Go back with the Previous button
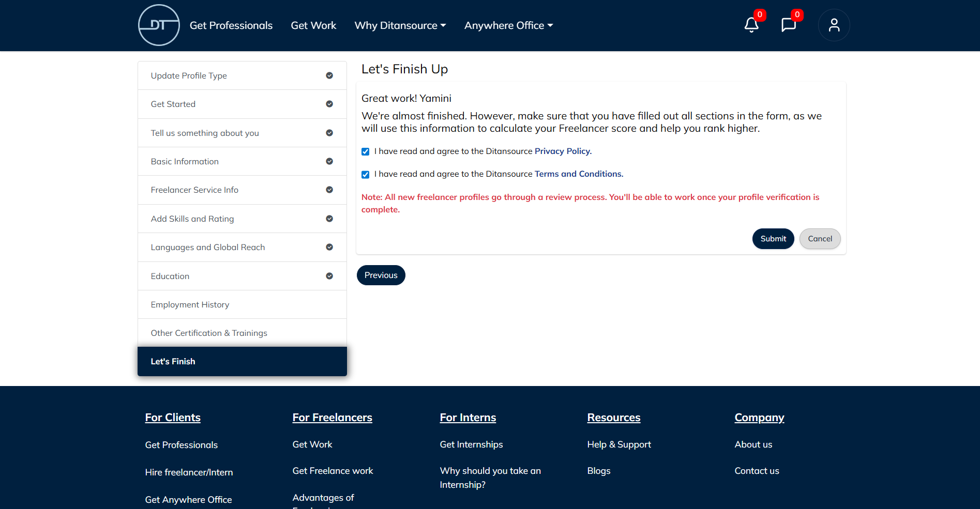Image resolution: width=980 pixels, height=509 pixels. (381, 275)
